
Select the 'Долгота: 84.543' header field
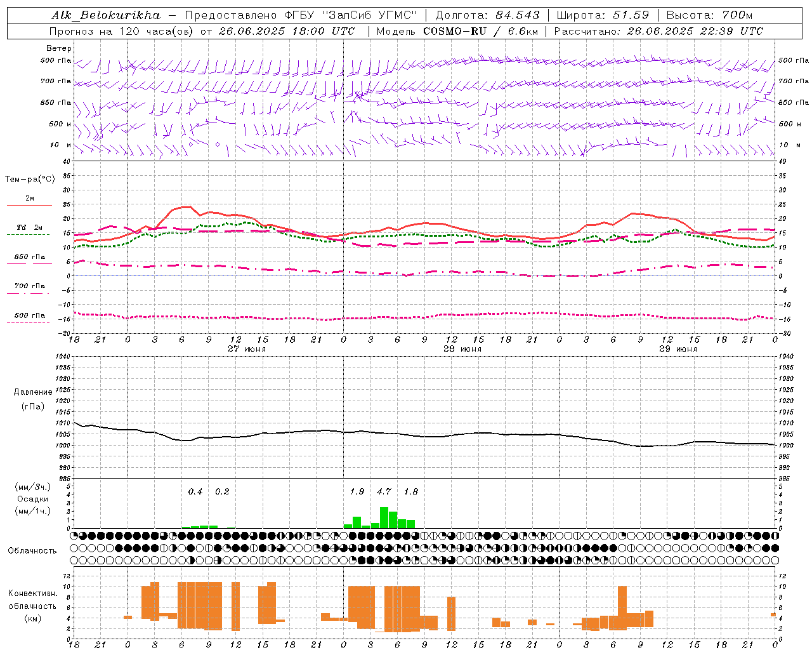point(487,15)
